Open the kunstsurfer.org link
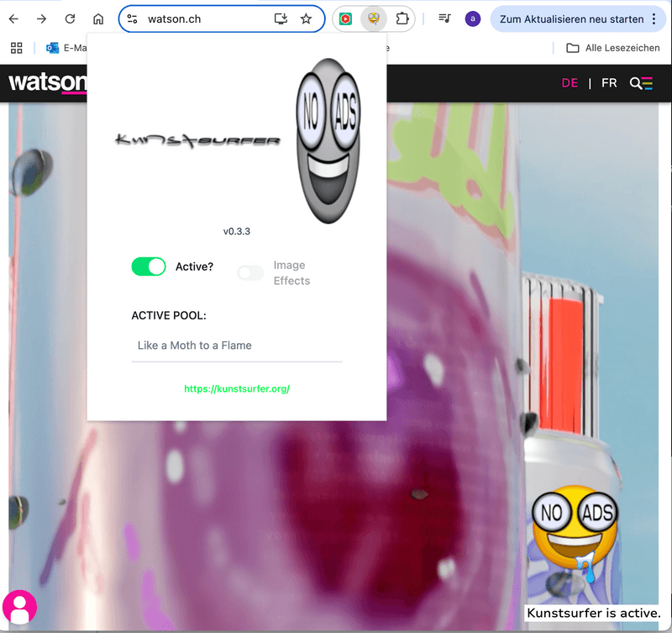The image size is (672, 633). [237, 389]
